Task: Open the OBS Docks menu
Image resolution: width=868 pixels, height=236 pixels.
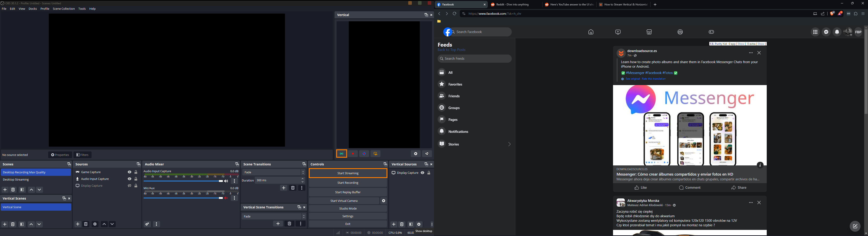Action: 33,9
